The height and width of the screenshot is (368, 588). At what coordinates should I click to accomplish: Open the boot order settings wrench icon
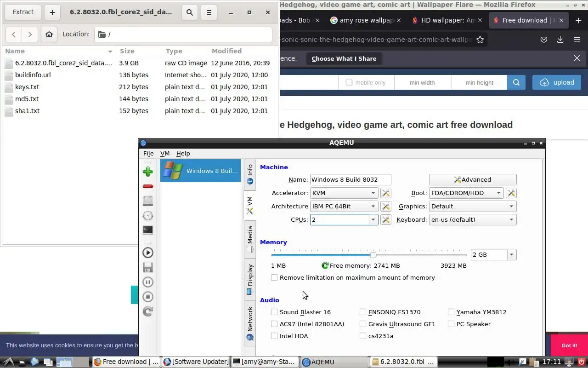[511, 193]
